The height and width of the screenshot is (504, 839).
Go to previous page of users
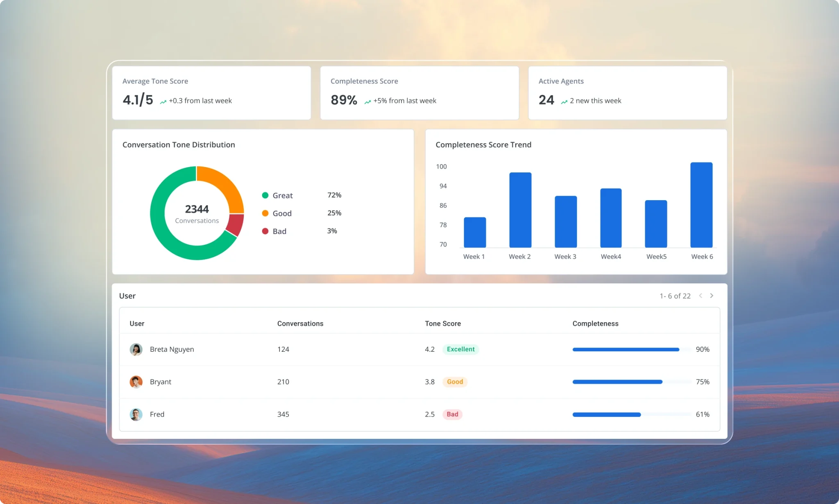701,296
